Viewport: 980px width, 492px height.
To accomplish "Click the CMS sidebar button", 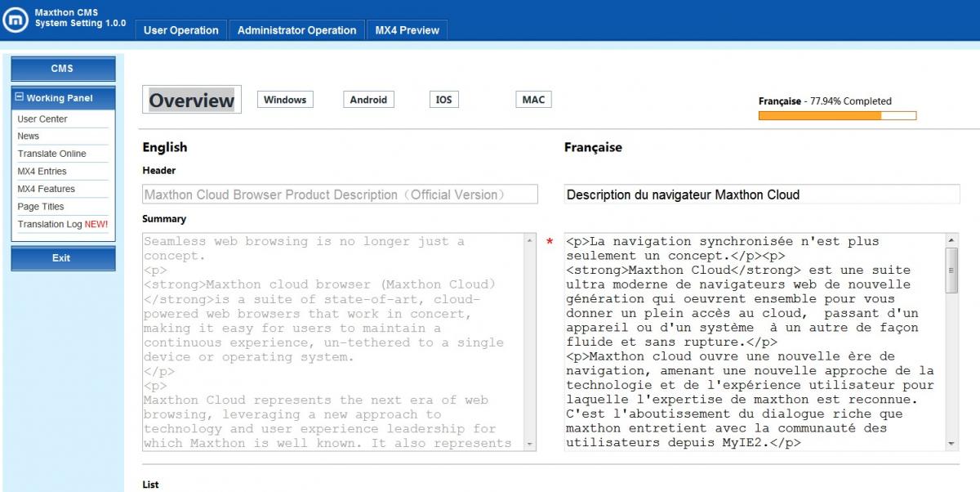I will tap(63, 69).
